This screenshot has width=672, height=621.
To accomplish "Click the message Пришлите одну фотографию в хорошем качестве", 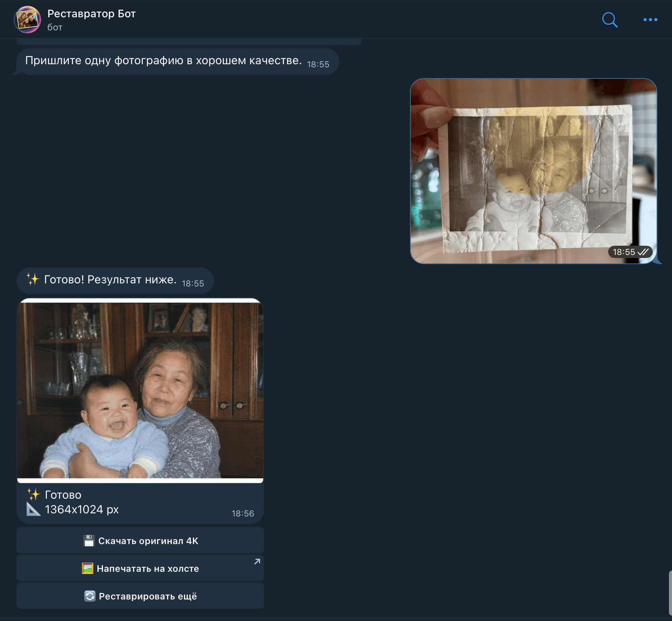I will point(176,61).
